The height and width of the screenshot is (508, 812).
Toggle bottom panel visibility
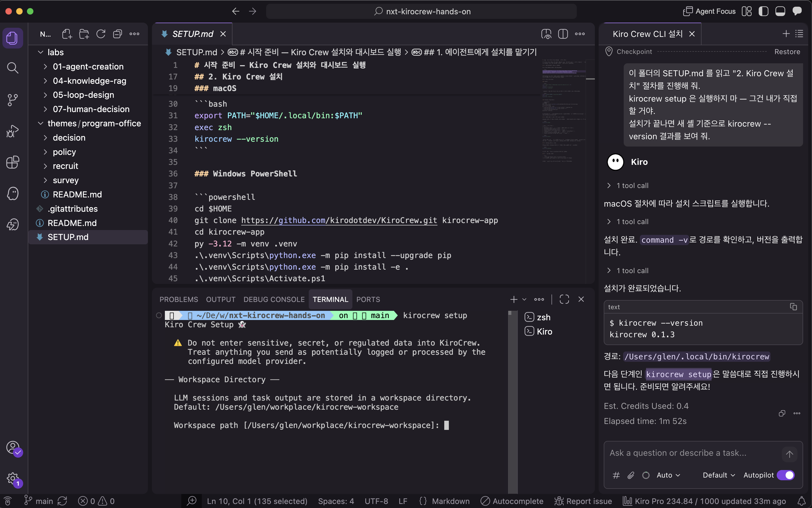coord(780,11)
